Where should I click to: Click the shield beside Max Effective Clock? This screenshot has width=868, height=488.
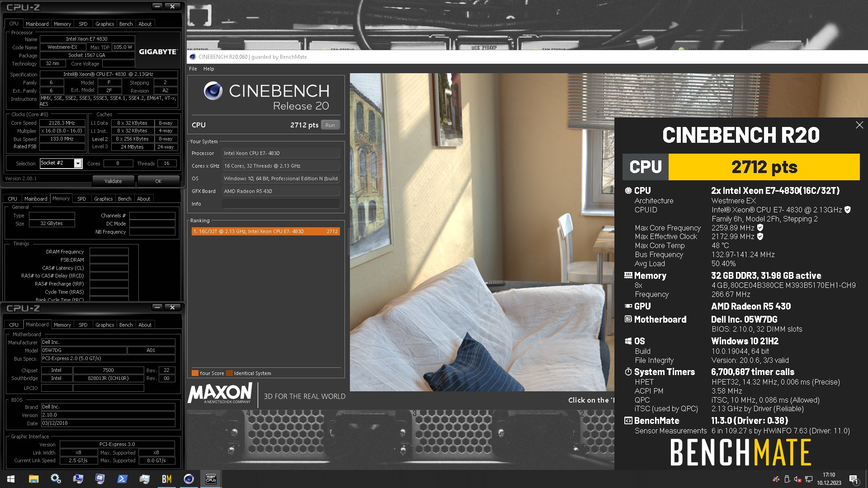point(760,236)
